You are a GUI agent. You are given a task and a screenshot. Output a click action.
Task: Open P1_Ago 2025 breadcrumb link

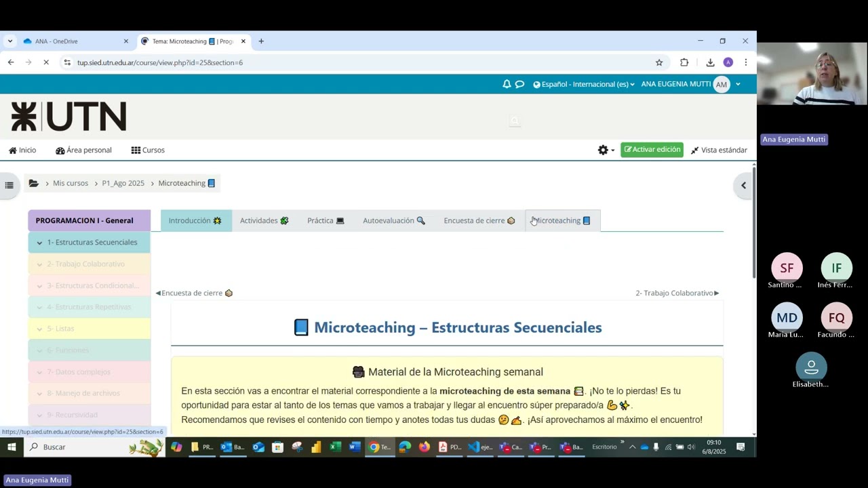(123, 183)
